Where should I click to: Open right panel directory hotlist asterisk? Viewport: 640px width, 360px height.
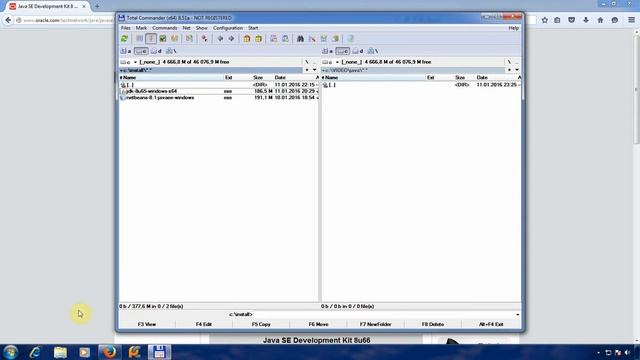pyautogui.click(x=509, y=70)
